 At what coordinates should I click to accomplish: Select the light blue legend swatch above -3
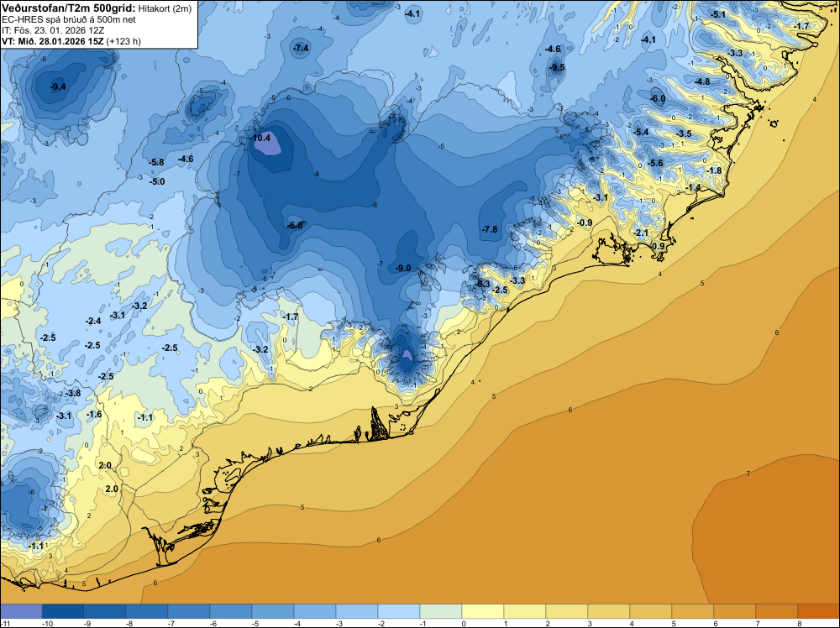357,611
